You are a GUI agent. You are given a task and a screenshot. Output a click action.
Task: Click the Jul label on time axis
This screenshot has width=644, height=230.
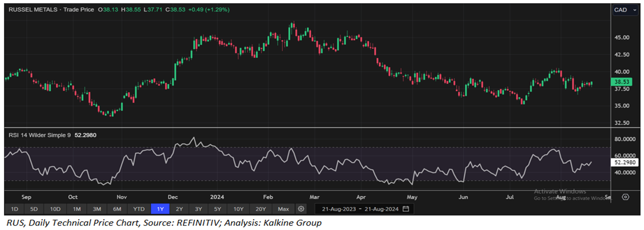point(510,197)
